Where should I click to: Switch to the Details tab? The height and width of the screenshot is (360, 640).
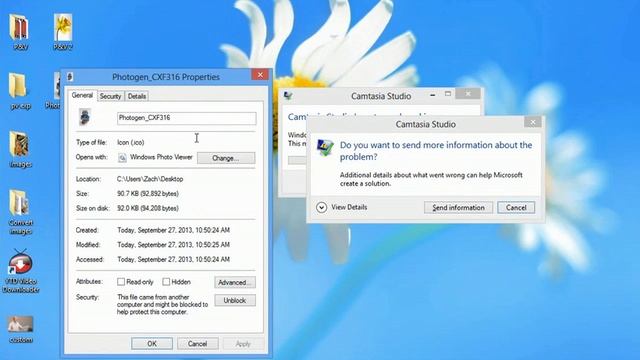coord(136,96)
